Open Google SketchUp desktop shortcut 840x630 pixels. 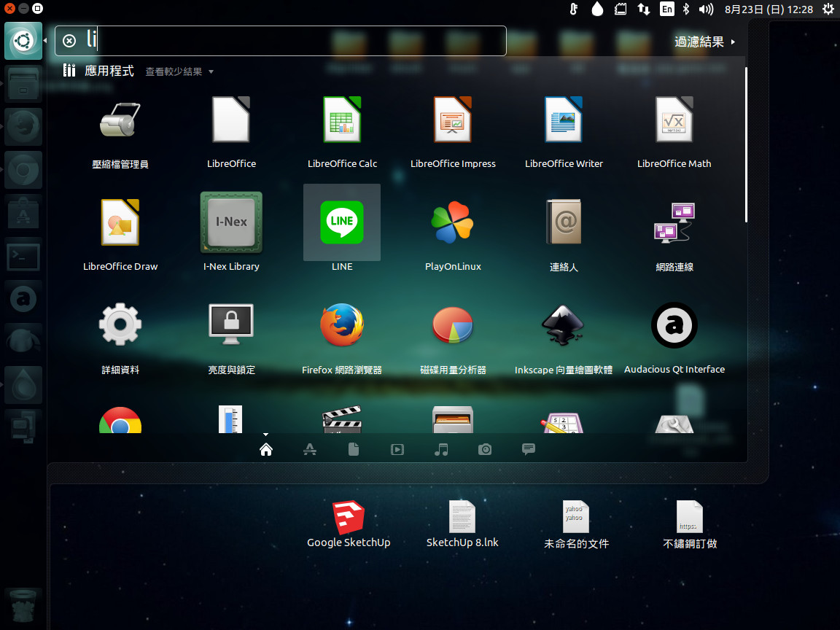coord(349,524)
